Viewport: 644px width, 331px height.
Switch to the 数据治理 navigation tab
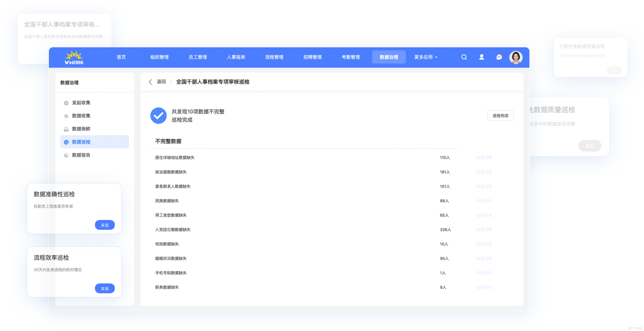pyautogui.click(x=389, y=57)
